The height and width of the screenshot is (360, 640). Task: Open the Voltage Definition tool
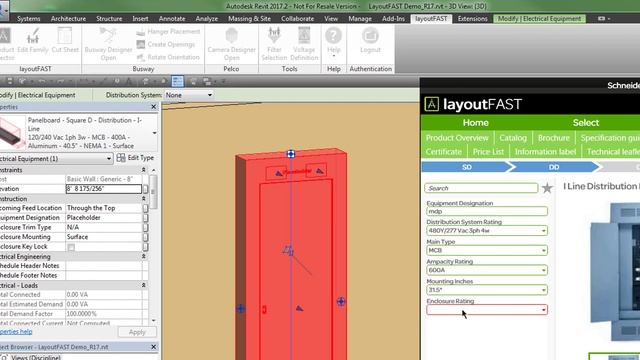click(304, 44)
